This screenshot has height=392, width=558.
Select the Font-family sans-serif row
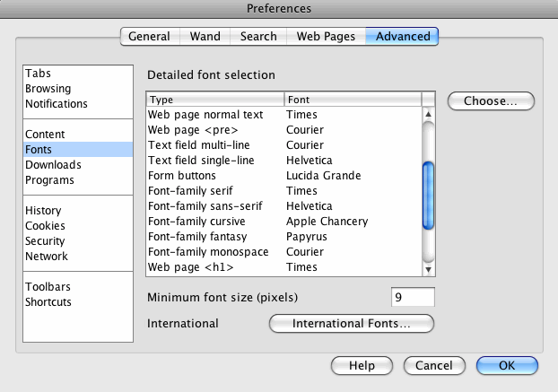pyautogui.click(x=284, y=206)
